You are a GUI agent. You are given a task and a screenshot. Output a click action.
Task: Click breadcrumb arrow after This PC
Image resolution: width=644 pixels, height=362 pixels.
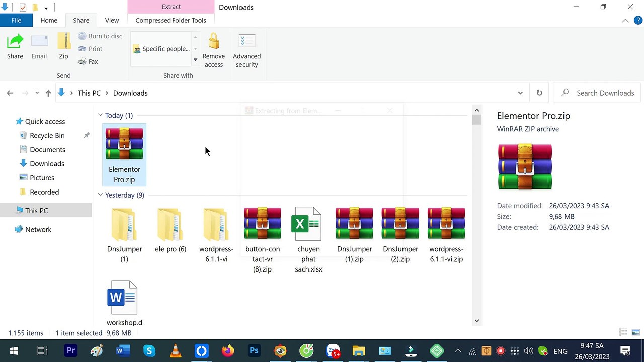click(107, 93)
